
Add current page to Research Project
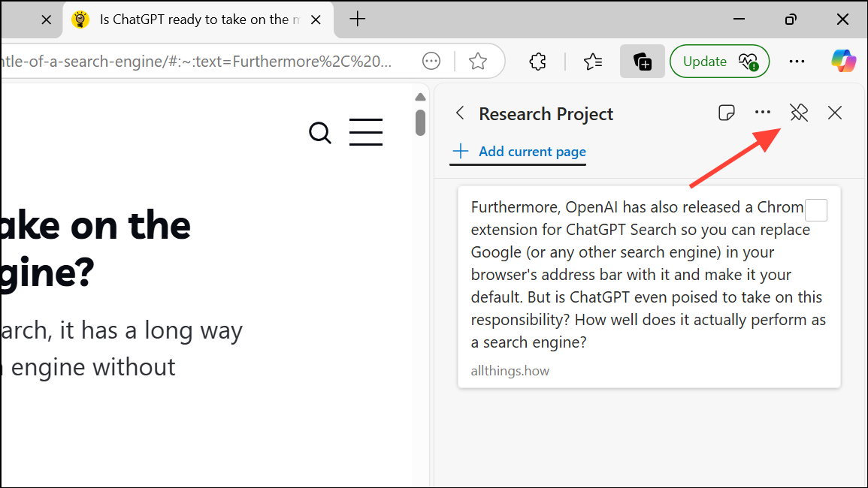click(x=519, y=152)
